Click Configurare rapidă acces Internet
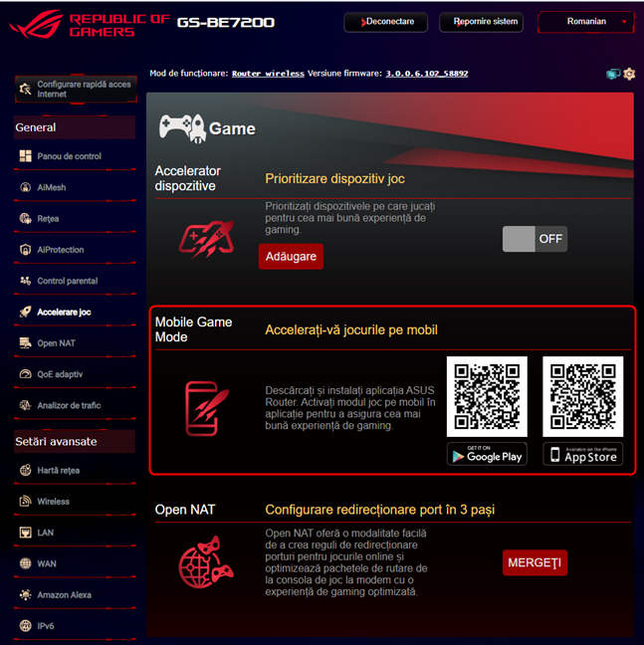This screenshot has width=644, height=645. pos(76,89)
